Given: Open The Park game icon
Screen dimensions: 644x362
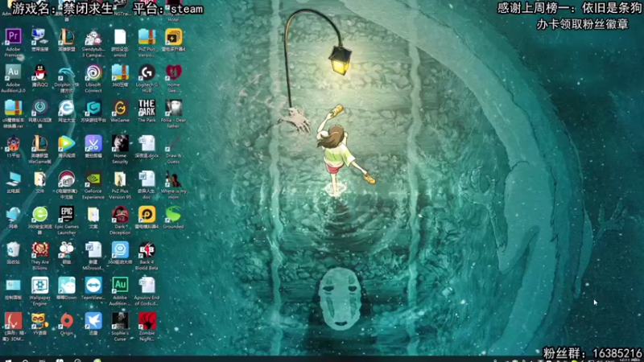Looking at the screenshot, I should (x=147, y=108).
